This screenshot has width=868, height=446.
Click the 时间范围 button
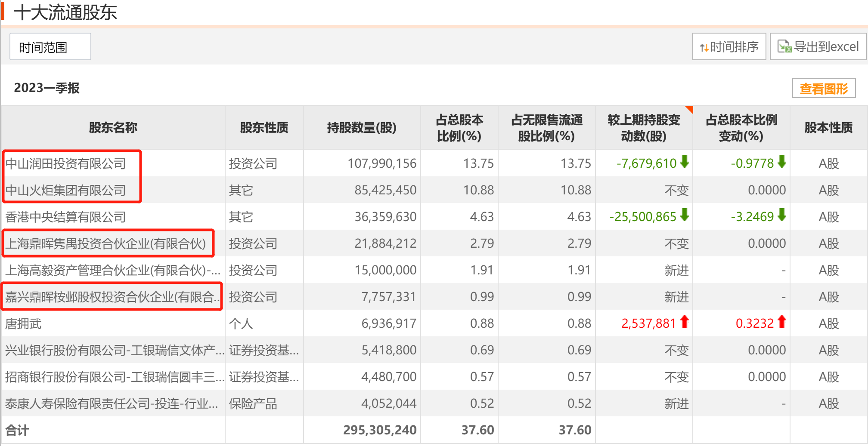click(50, 46)
